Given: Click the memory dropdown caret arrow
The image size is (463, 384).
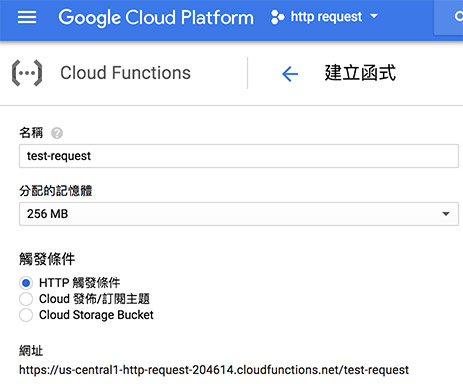Looking at the screenshot, I should click(x=446, y=214).
